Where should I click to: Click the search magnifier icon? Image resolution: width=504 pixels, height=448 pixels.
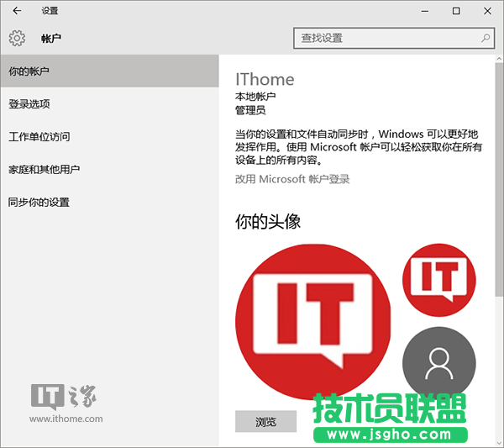pos(486,38)
